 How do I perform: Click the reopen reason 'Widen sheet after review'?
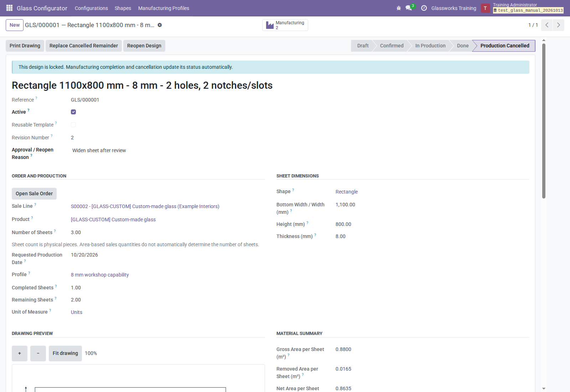99,150
